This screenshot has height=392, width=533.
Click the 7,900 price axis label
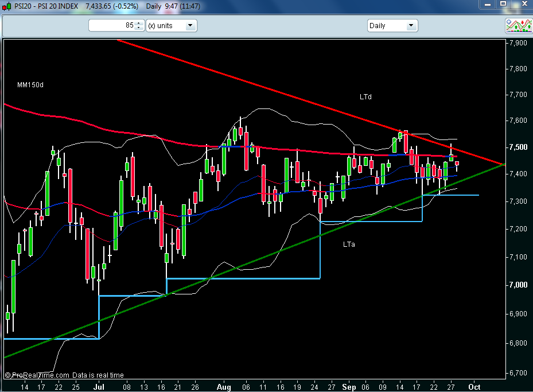pyautogui.click(x=519, y=43)
